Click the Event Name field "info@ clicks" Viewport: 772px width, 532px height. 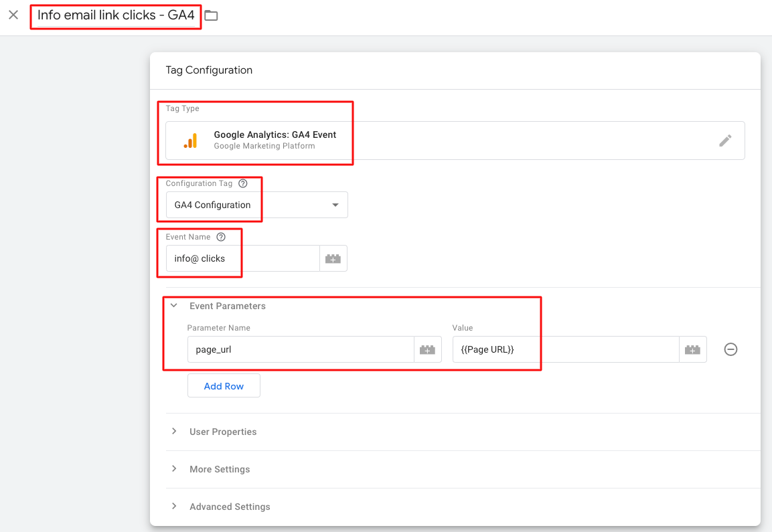point(243,258)
